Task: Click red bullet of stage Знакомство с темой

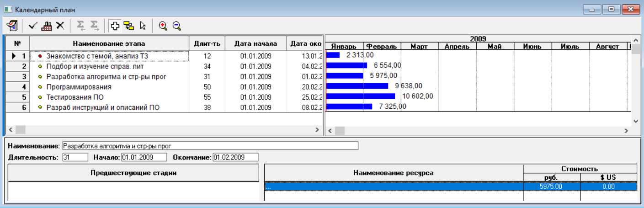Action: pyautogui.click(x=40, y=56)
